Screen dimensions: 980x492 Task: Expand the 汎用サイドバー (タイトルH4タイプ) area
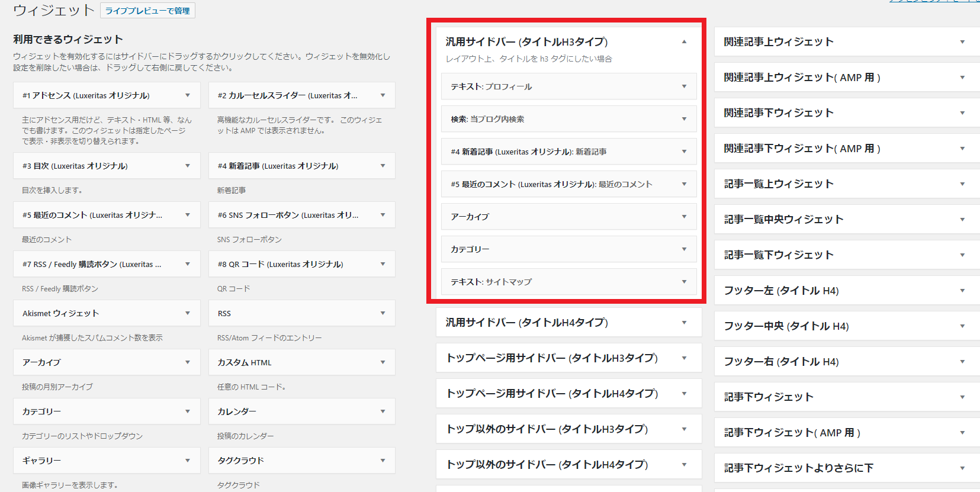[684, 323]
